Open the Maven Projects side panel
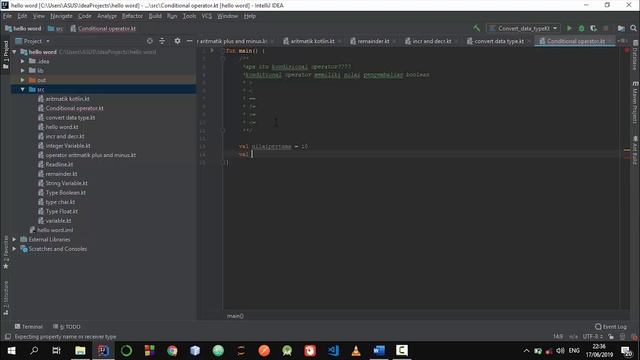 (x=635, y=102)
